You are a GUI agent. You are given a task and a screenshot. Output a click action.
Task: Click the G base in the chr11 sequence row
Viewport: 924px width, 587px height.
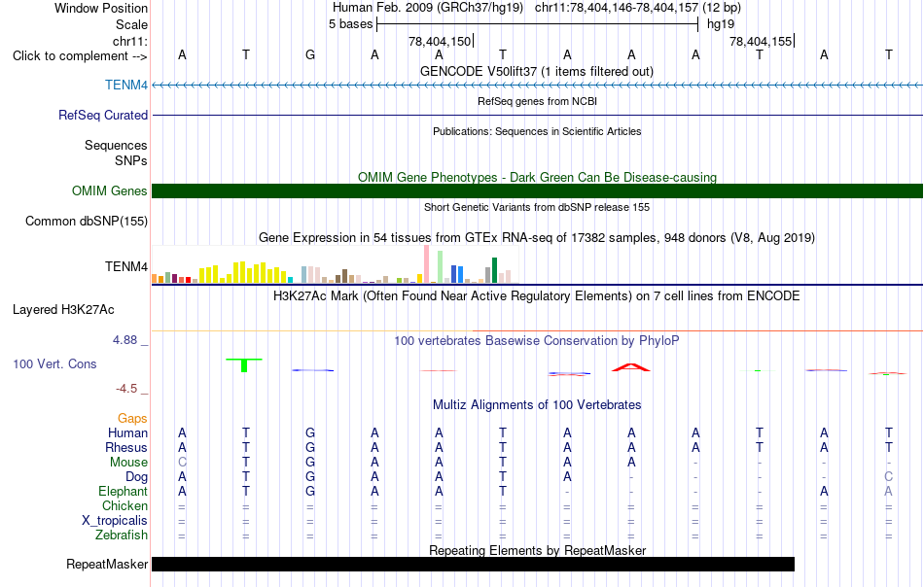[310, 55]
